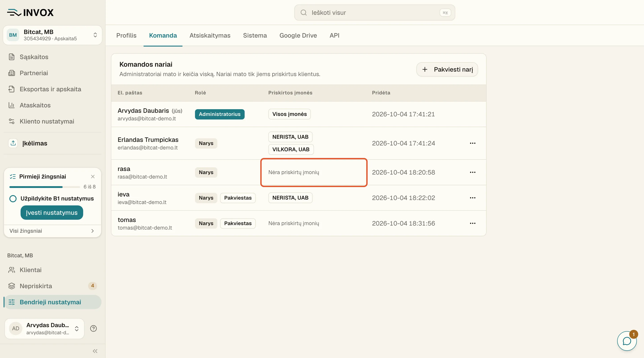Open row actions for ieva
The width and height of the screenshot is (644, 358).
(x=472, y=198)
